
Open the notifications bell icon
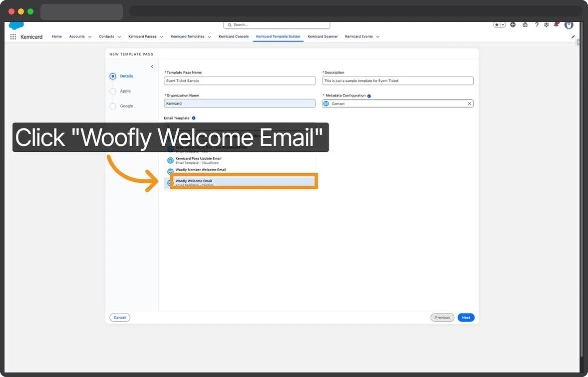[556, 25]
